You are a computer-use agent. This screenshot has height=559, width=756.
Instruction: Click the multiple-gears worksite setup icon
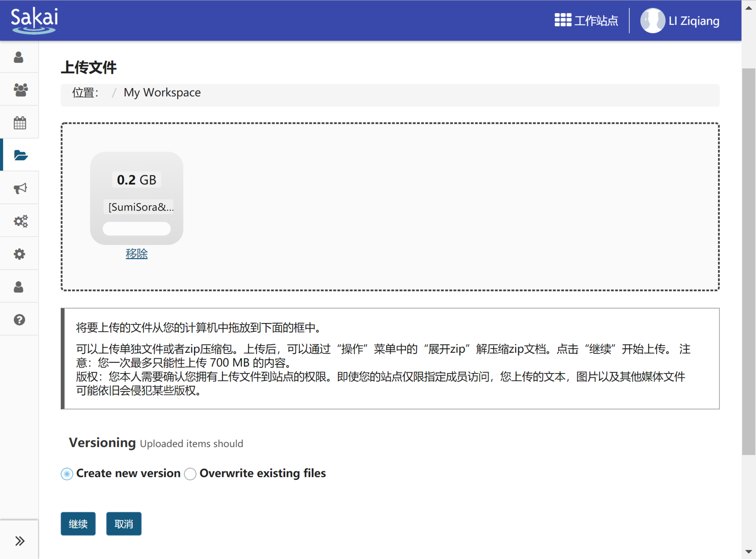point(20,221)
